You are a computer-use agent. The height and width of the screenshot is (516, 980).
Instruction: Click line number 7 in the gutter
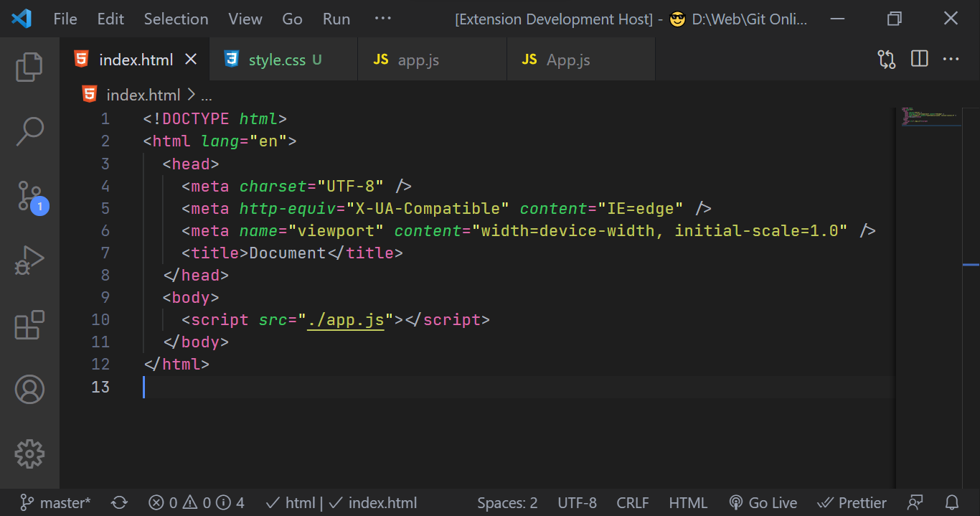click(x=105, y=253)
